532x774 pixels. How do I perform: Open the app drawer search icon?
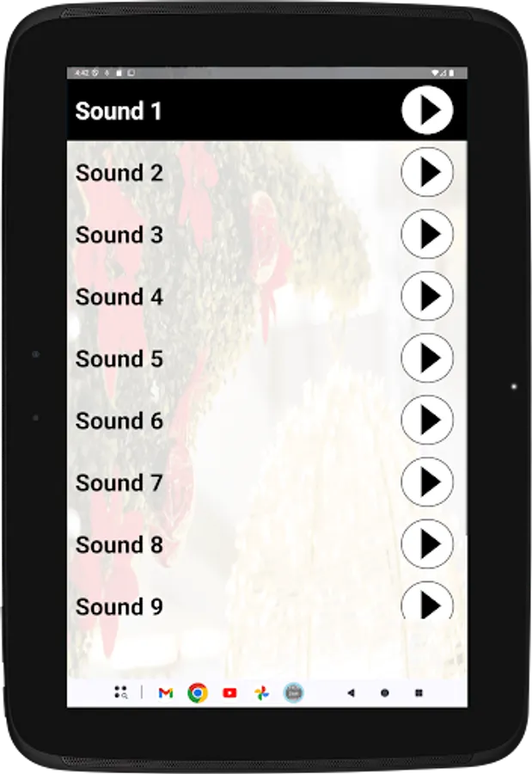(121, 692)
